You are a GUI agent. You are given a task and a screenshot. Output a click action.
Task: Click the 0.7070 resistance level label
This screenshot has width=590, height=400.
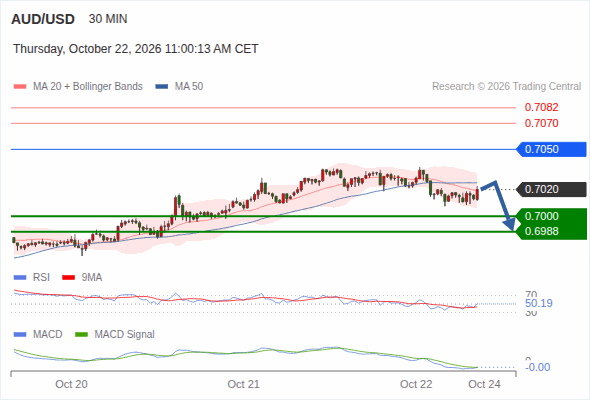click(x=541, y=123)
